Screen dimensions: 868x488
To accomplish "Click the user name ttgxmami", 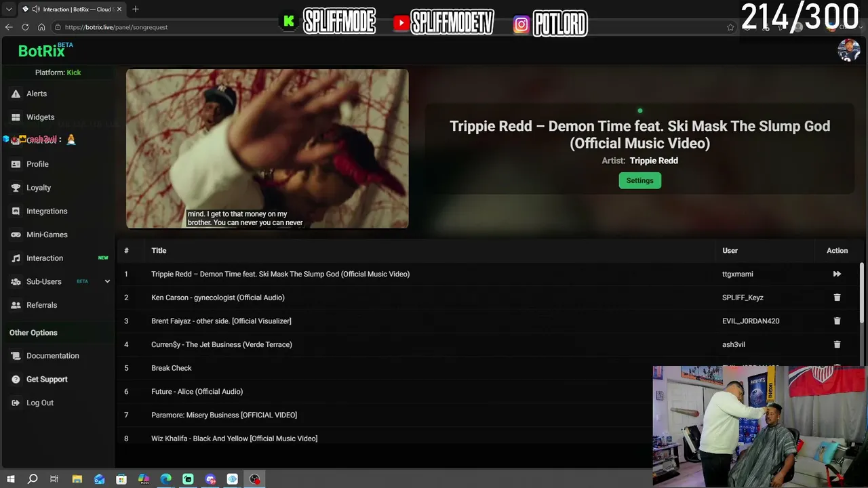I will [738, 274].
